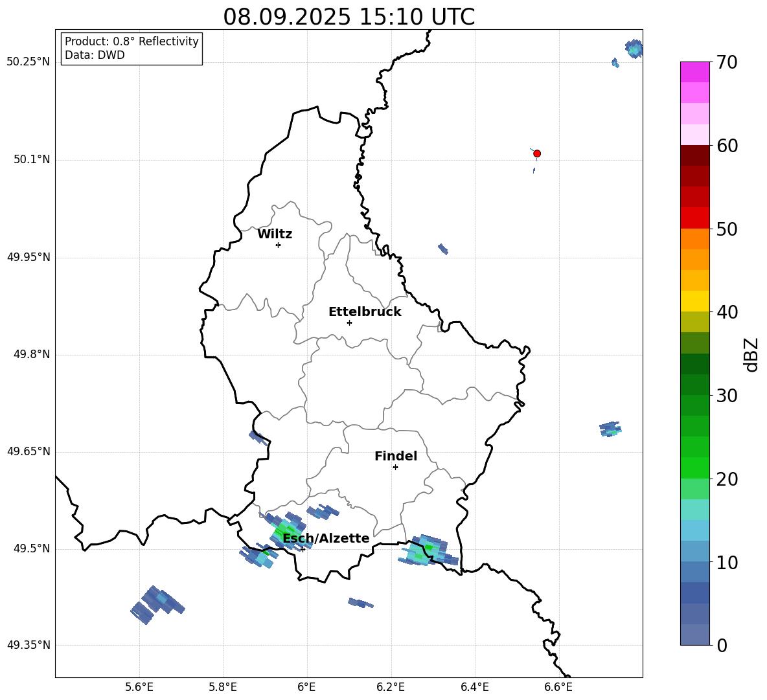Image resolution: width=767 pixels, height=700 pixels.
Task: Click the small echo south of Esch near 49.42°N
Action: (361, 603)
